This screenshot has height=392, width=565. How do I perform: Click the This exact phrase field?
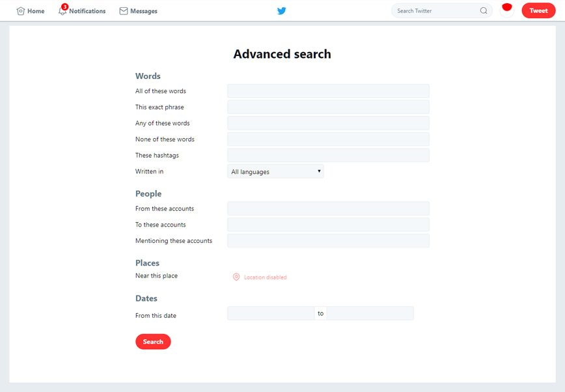click(328, 107)
